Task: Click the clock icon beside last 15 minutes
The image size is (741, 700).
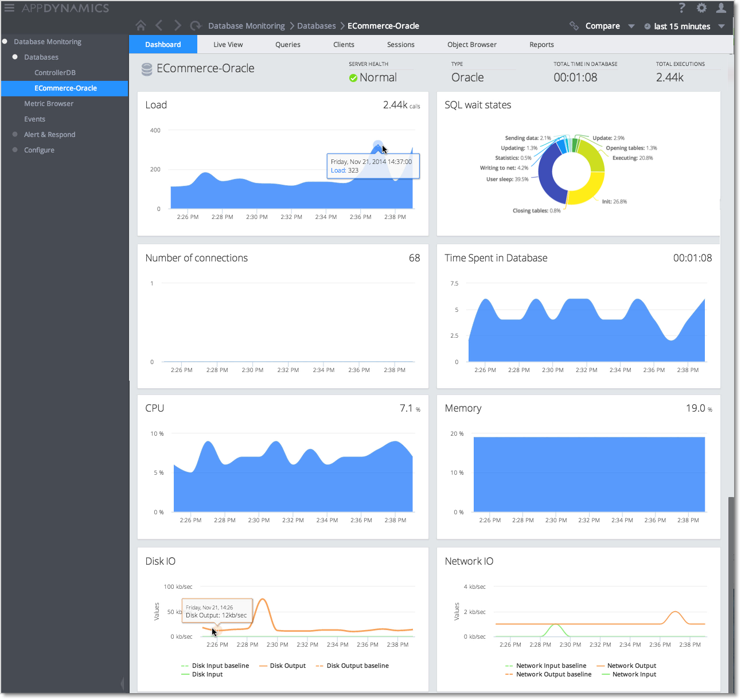Action: tap(648, 26)
